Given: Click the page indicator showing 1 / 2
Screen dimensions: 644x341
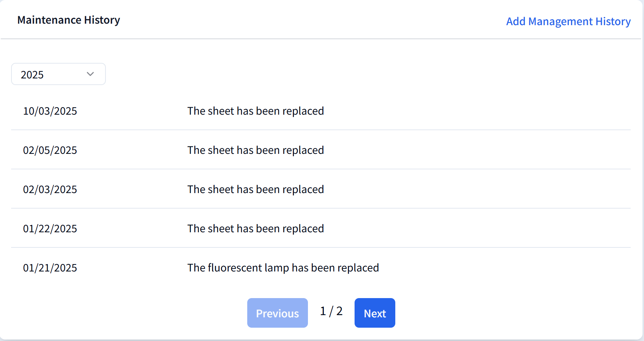Looking at the screenshot, I should coord(331,311).
